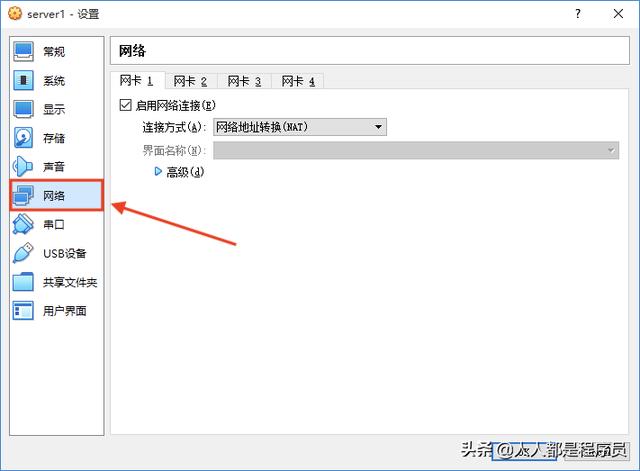640x471 pixels.
Task: Select the 声音 label in sidebar
Action: 54,167
